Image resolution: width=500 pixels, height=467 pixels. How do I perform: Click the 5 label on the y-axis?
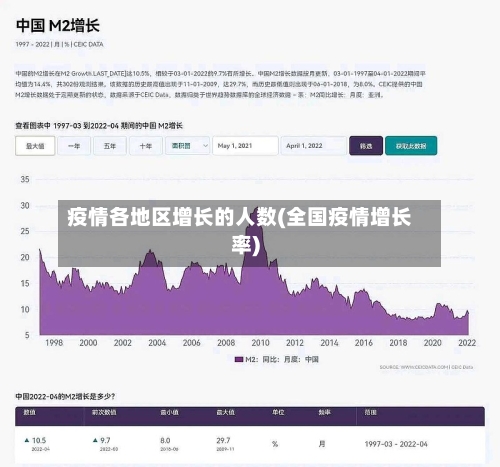[x=27, y=335]
